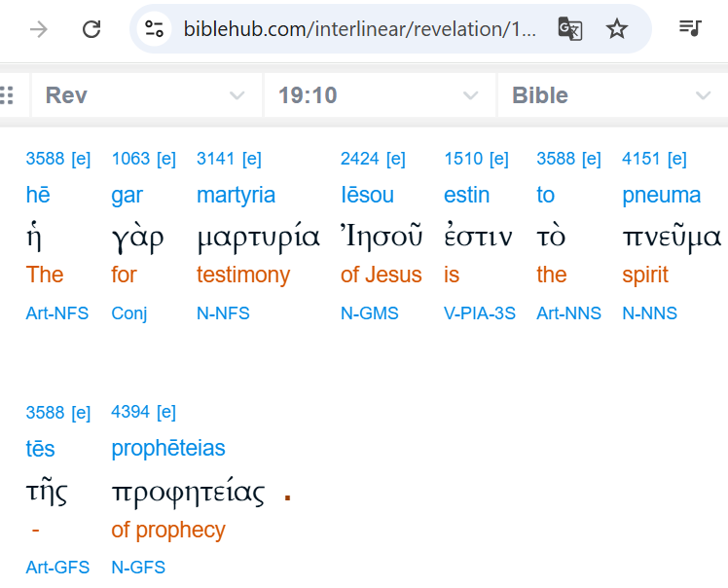The image size is (728, 588).
Task: Click English gloss 'testimony'
Action: tap(243, 275)
